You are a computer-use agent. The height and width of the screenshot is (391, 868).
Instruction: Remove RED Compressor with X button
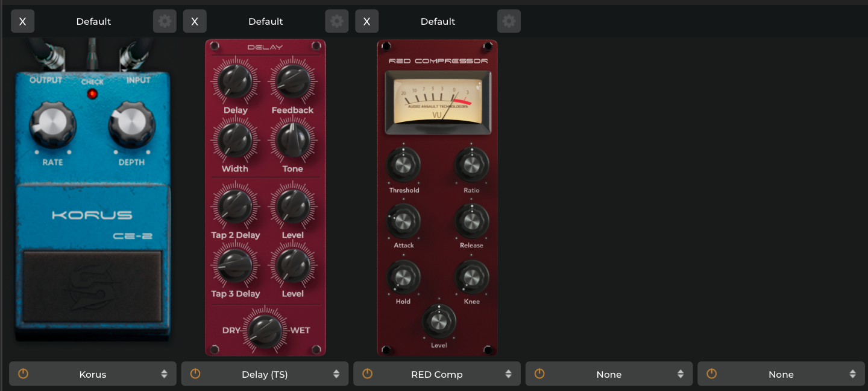coord(366,21)
